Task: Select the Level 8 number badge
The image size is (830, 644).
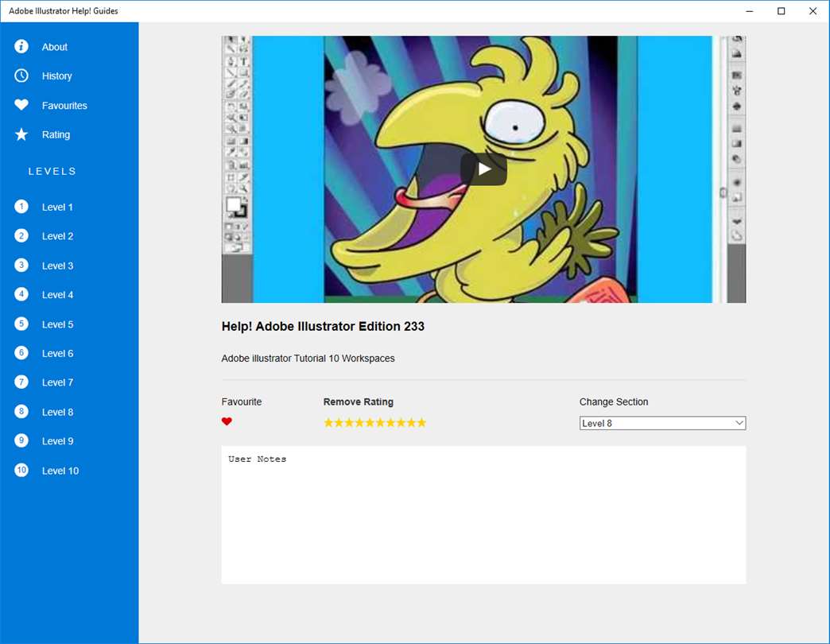Action: 21,412
